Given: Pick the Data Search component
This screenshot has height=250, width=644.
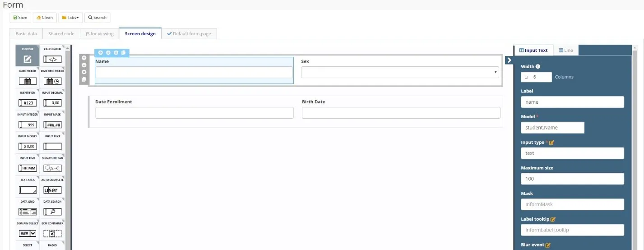Looking at the screenshot, I should click(x=52, y=208).
